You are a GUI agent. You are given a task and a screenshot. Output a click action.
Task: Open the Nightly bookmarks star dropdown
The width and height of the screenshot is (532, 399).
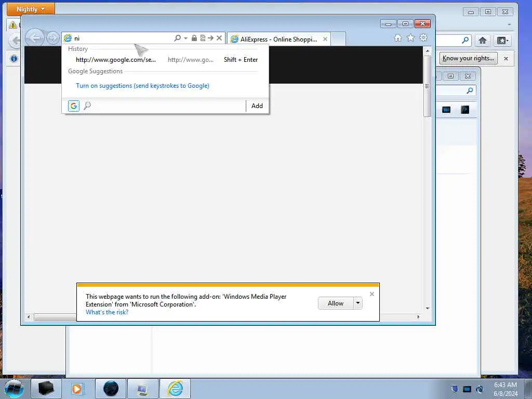tap(502, 41)
